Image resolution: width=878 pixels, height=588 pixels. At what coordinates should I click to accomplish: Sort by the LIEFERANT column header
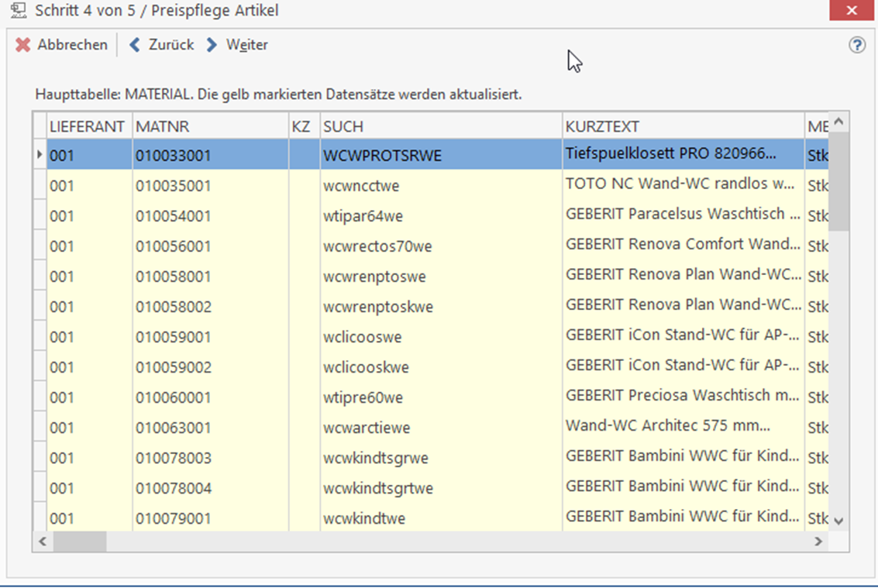87,126
